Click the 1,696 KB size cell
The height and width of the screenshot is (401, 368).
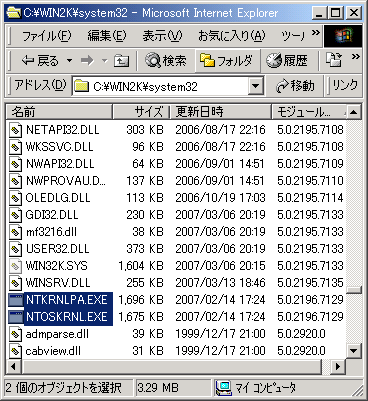pyautogui.click(x=141, y=300)
